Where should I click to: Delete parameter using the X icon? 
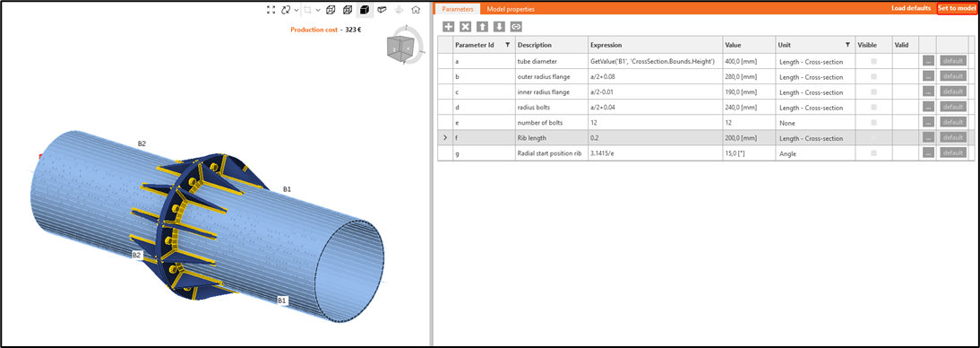click(x=465, y=27)
